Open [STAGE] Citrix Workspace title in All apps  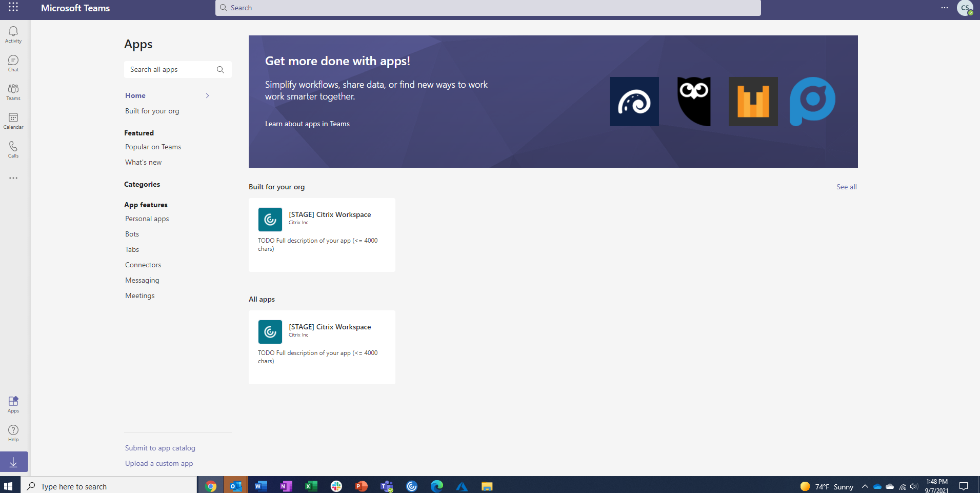coord(330,327)
